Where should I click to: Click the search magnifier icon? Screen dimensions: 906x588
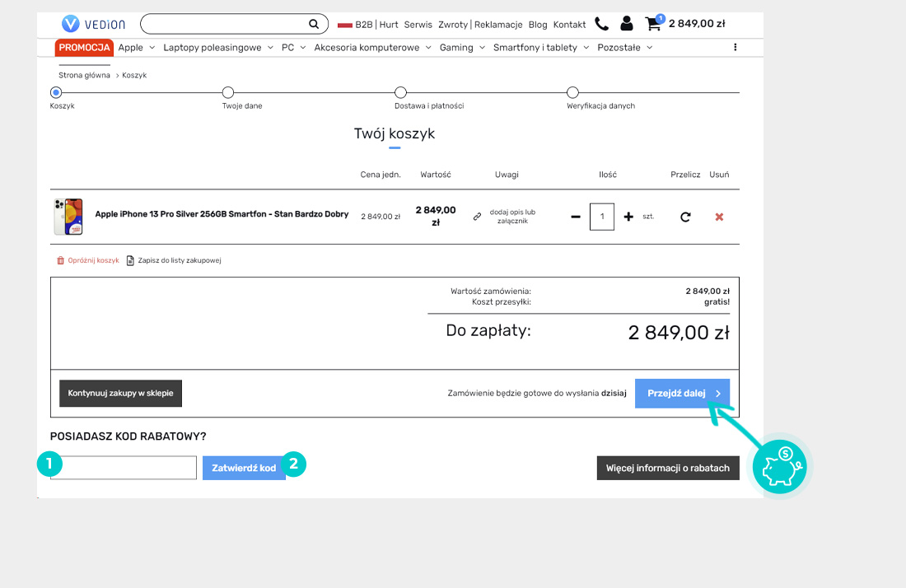pos(314,24)
